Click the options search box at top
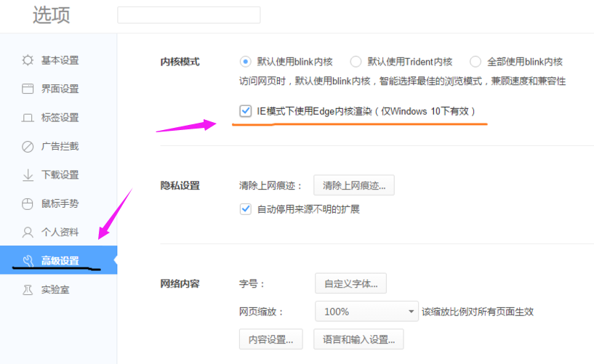Screen dimensions: 594x364 click(x=188, y=15)
